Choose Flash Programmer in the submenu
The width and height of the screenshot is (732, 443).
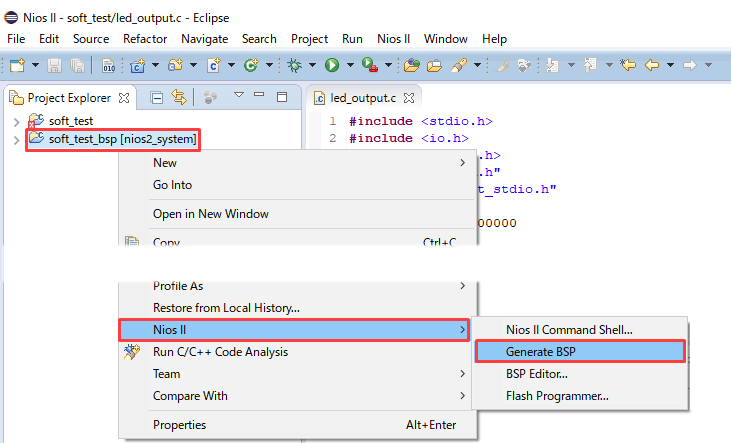point(557,396)
